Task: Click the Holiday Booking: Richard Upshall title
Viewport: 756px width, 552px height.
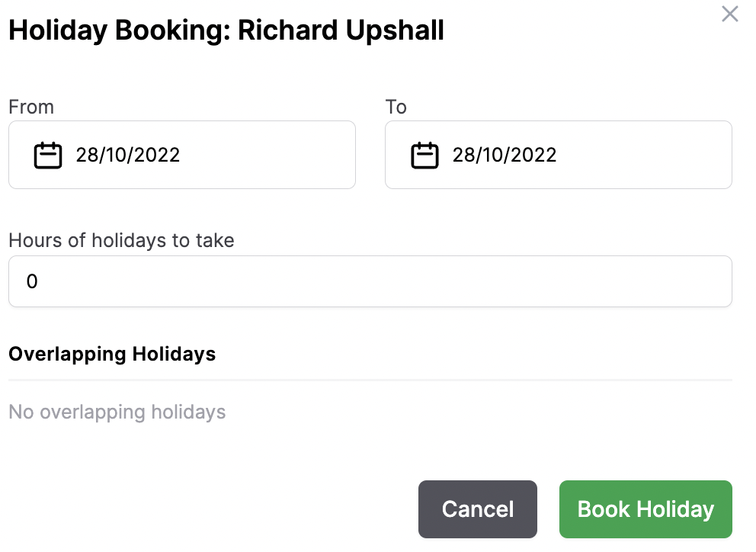Action: click(226, 30)
